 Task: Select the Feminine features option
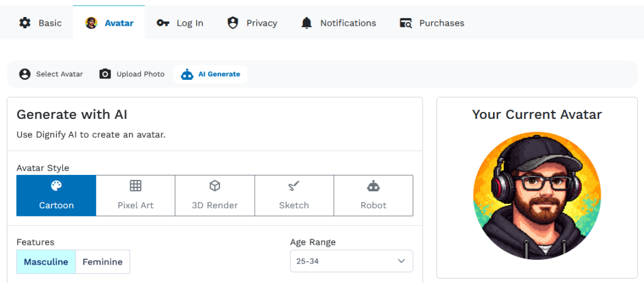pyautogui.click(x=103, y=262)
